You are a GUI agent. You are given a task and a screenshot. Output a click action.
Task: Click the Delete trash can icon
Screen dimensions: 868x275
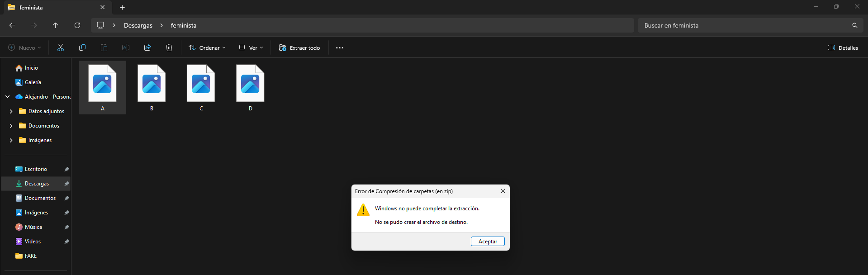pos(169,48)
